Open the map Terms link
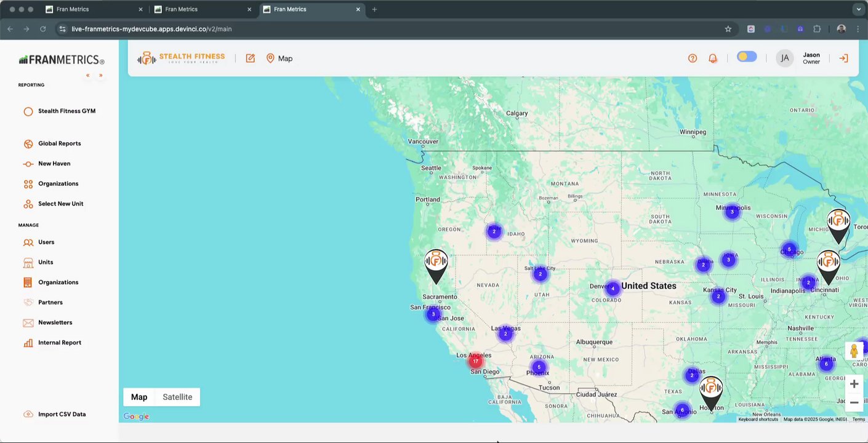Screen dimensions: 868x443 [x=859, y=420]
